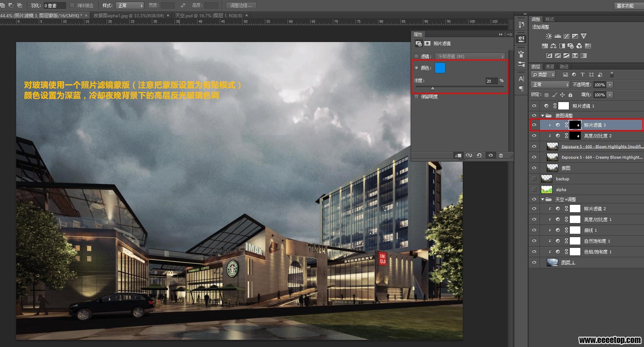Add a Selective Color adjustment icon
This screenshot has width=644, height=347.
click(x=575, y=55)
